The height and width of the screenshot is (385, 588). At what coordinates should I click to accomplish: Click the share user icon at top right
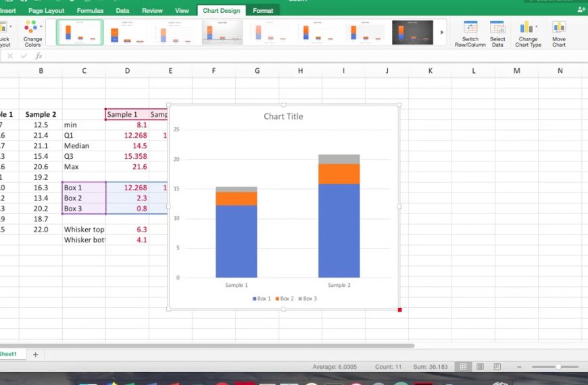(582, 10)
